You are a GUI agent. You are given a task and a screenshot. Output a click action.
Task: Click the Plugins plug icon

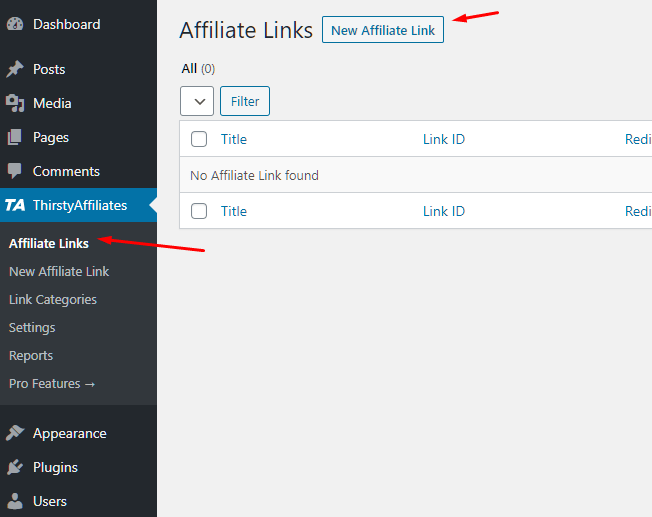(15, 467)
